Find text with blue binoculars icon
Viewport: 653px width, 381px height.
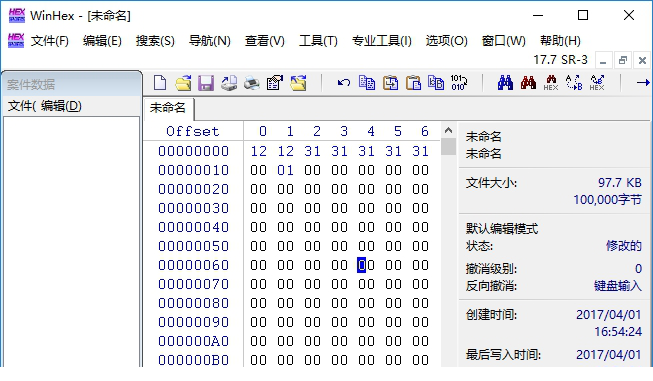click(505, 83)
